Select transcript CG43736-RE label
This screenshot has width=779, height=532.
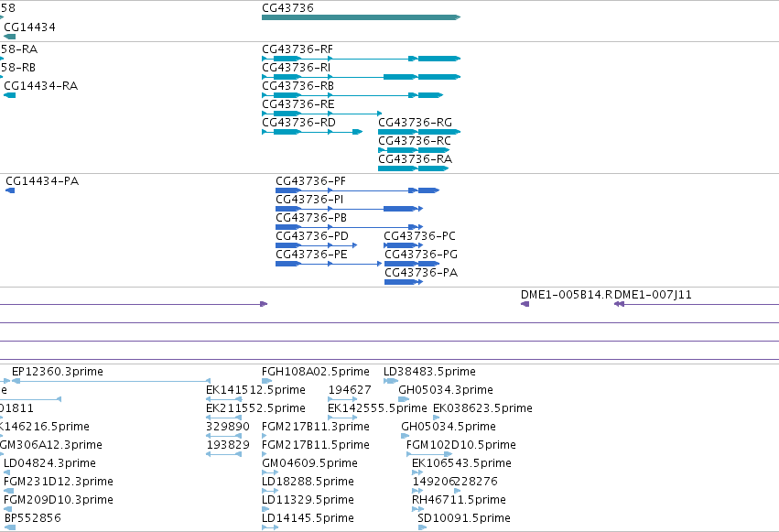coord(298,104)
